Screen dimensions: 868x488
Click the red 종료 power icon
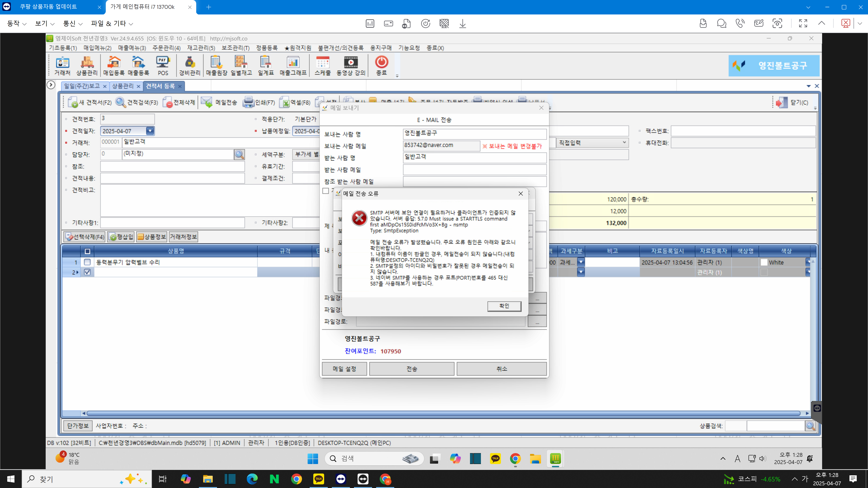[x=381, y=65]
